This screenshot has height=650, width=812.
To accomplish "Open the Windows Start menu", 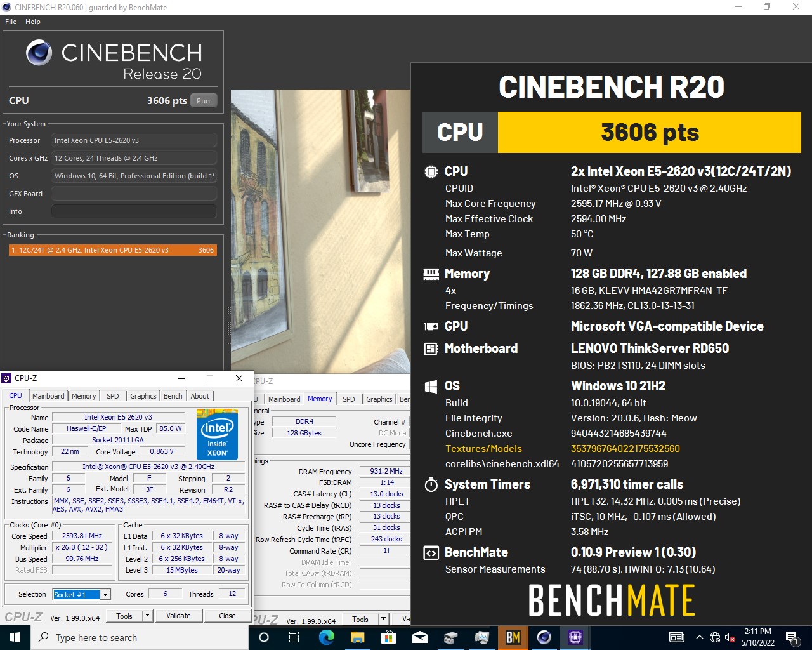I will coord(15,637).
